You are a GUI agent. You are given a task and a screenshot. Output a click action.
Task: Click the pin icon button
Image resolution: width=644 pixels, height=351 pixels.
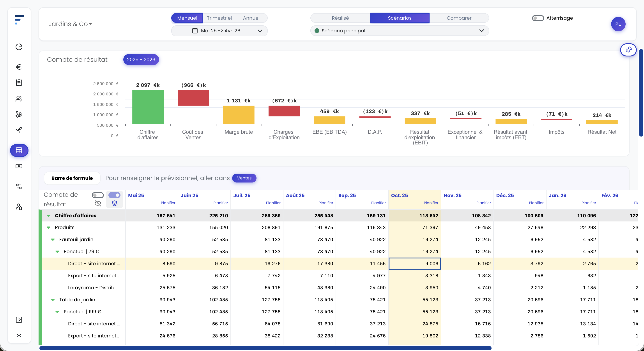[x=628, y=50]
